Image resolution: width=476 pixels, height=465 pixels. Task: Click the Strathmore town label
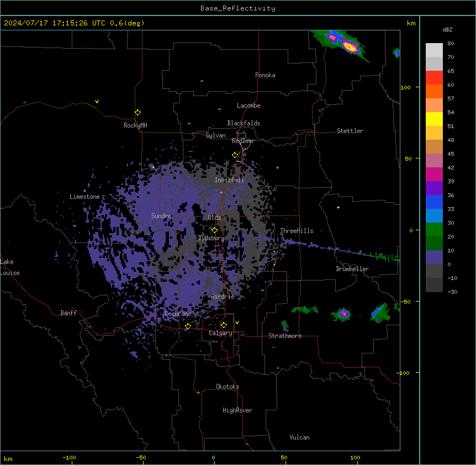[x=285, y=336]
